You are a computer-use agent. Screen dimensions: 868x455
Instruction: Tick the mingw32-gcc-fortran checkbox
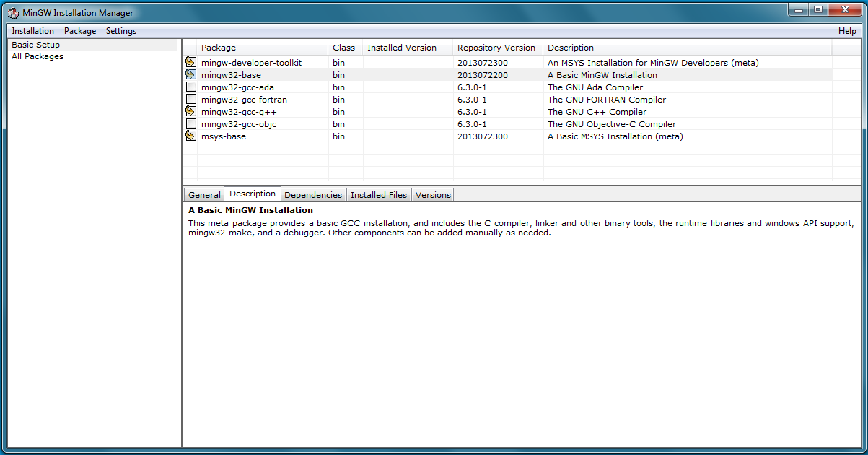tap(190, 100)
